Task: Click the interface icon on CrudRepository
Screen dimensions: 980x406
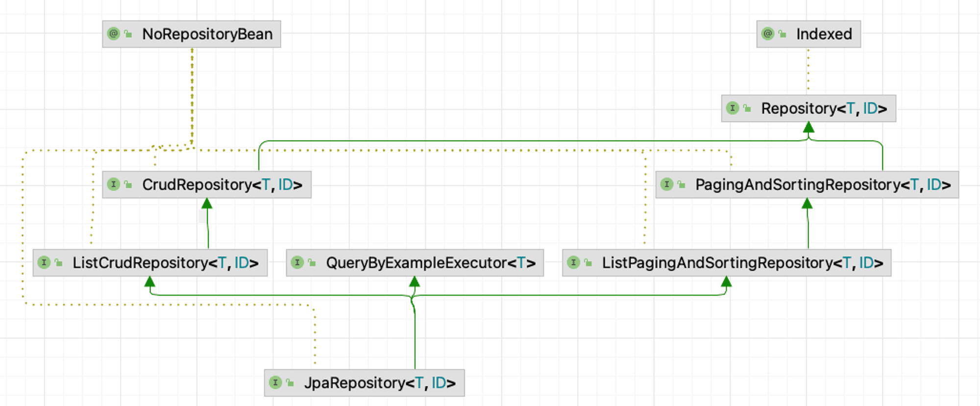Action: [114, 184]
